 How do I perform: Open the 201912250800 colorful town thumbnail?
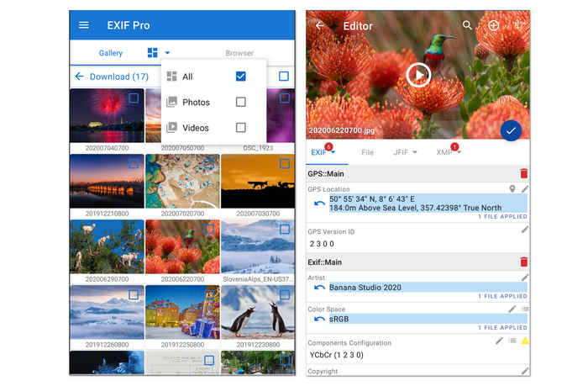pyautogui.click(x=182, y=312)
